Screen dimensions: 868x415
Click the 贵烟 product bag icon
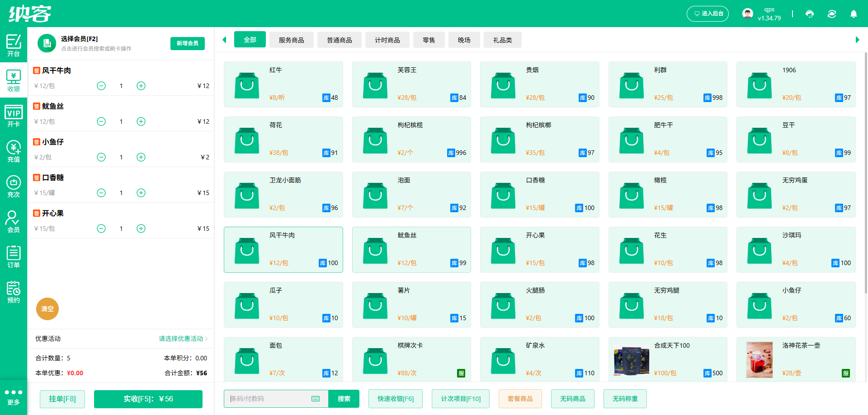pyautogui.click(x=503, y=85)
